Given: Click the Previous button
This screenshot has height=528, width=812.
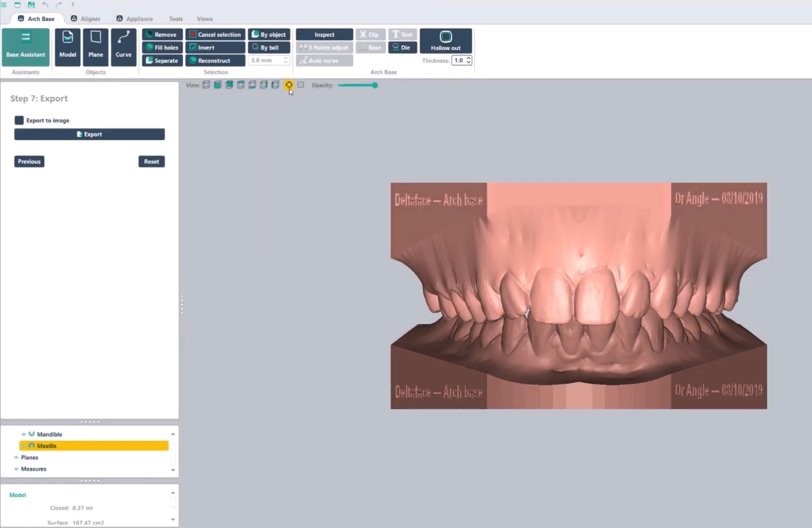Looking at the screenshot, I should pyautogui.click(x=28, y=161).
